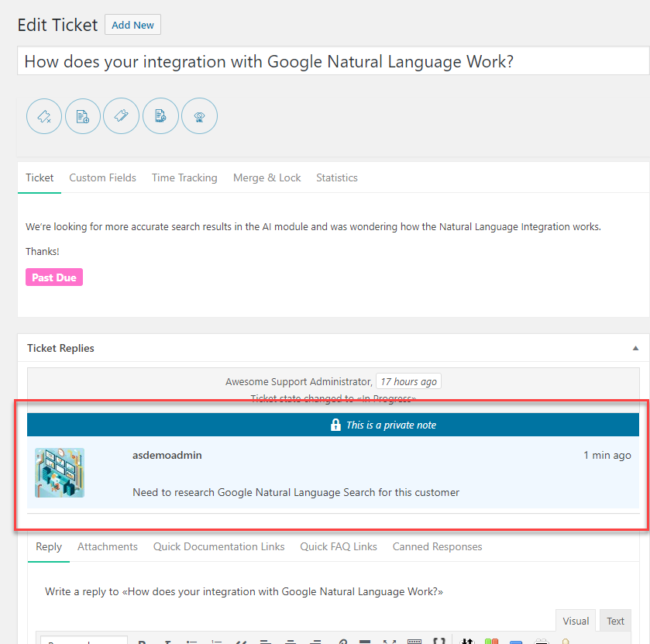Click the This is a private note banner

[333, 425]
